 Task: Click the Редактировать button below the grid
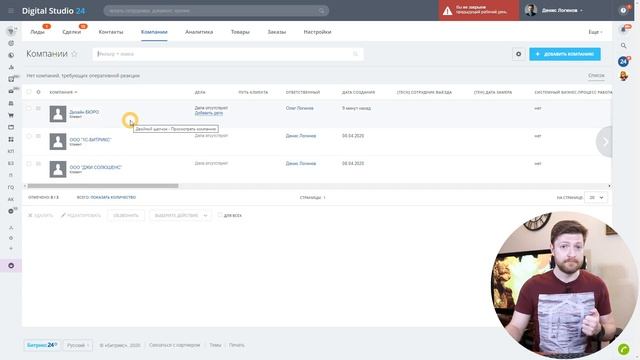(81, 215)
